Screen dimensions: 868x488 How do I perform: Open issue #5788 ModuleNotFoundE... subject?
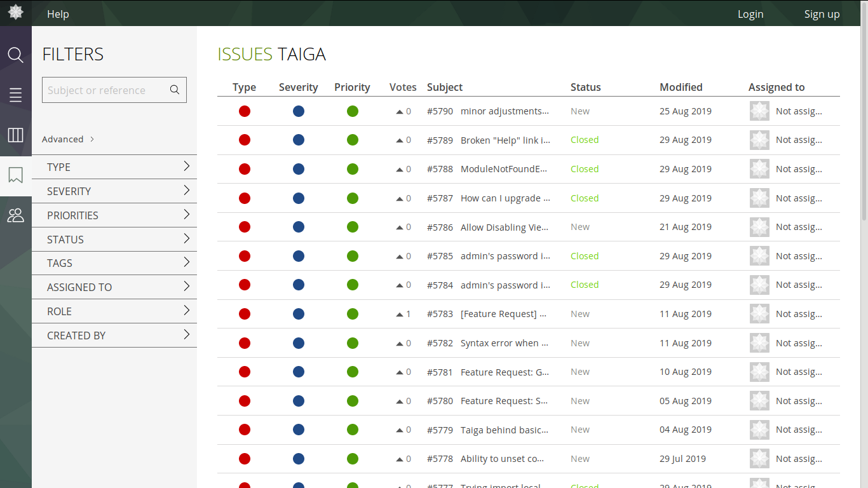[x=503, y=169]
